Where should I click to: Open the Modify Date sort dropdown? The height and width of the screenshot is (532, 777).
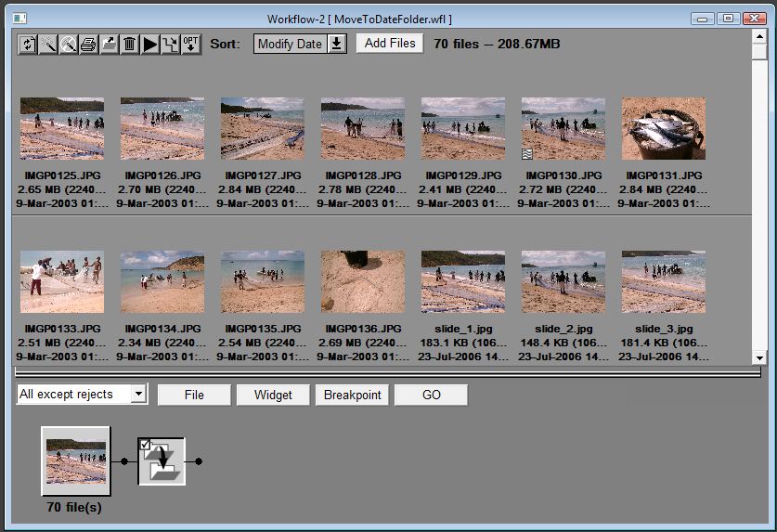pos(290,44)
